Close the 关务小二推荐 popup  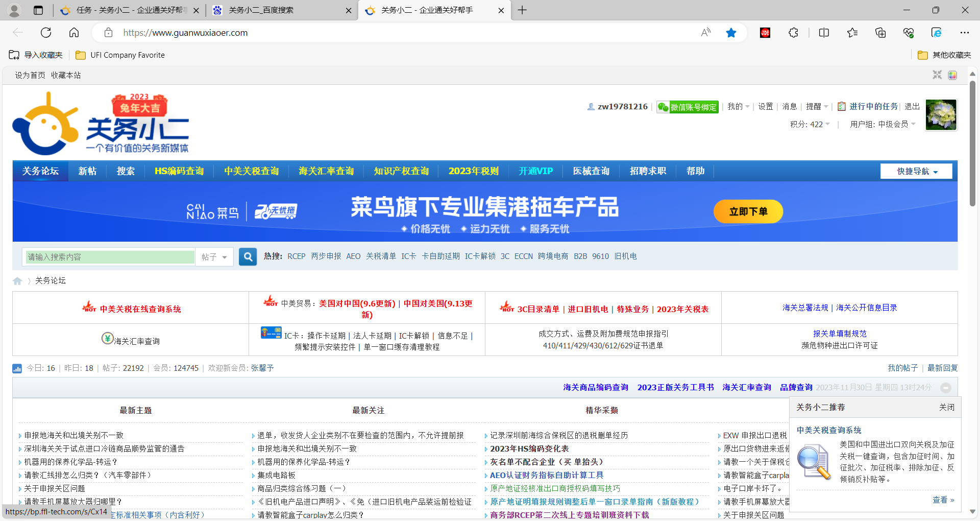[947, 408]
